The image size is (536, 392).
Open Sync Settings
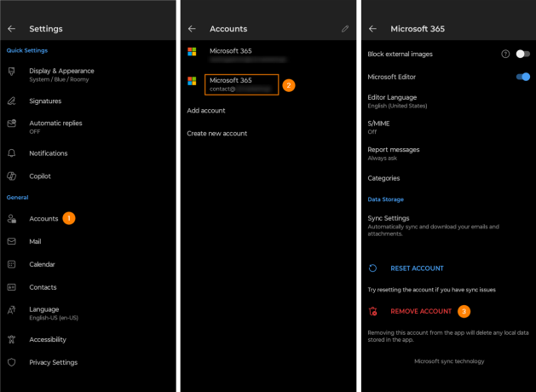(449, 226)
